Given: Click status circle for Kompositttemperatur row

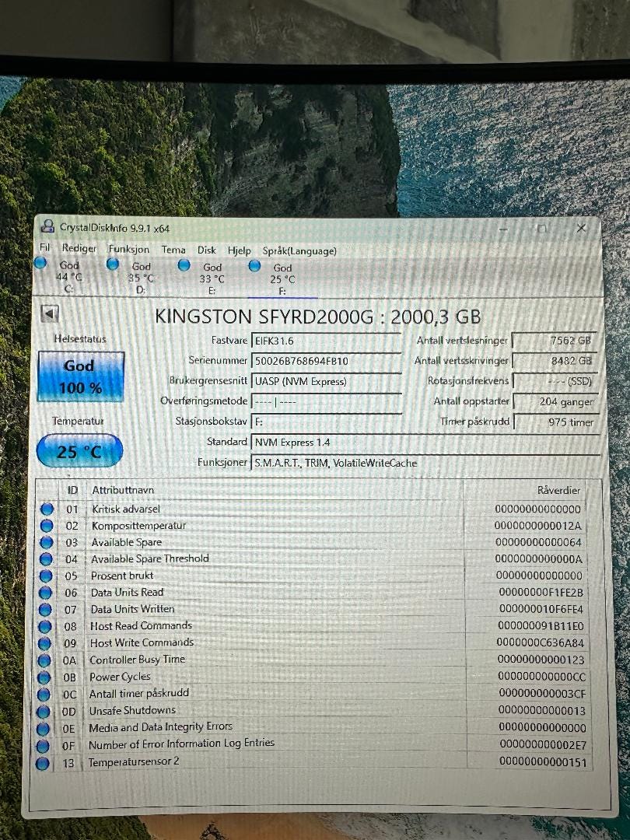Looking at the screenshot, I should pos(47,526).
